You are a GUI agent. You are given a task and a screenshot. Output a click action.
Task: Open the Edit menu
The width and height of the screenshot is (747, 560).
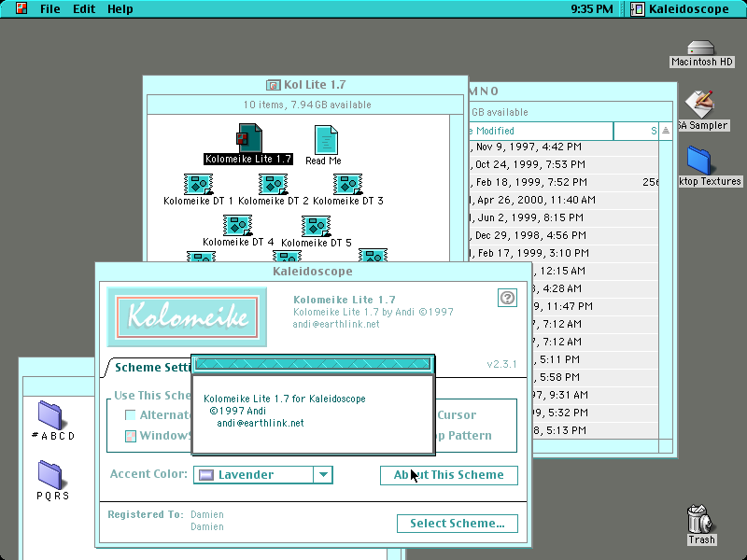84,9
